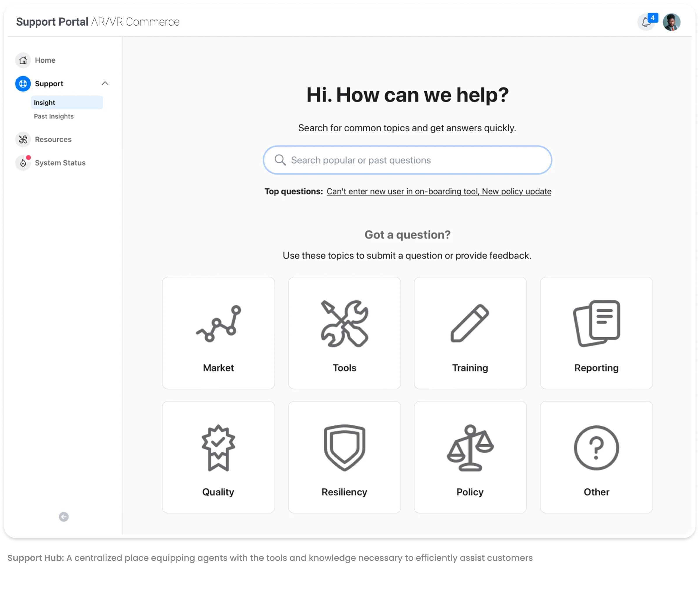Pick the Quality badge card
The width and height of the screenshot is (700, 607).
pos(218,457)
